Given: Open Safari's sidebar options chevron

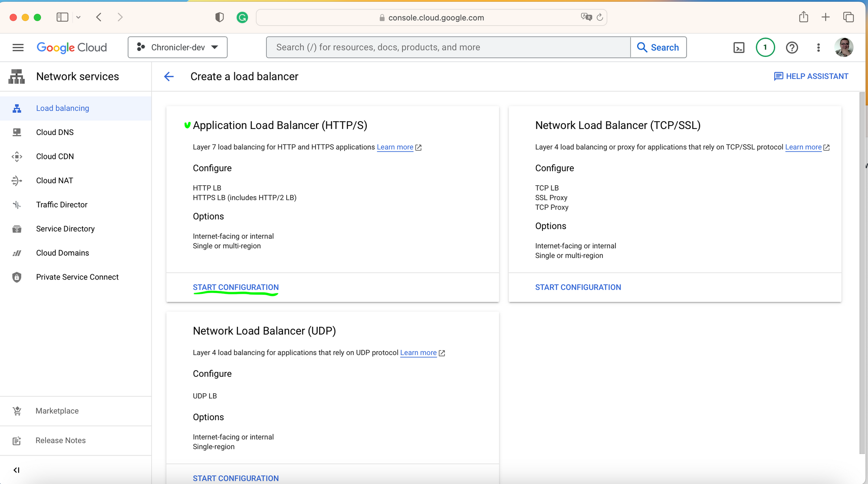Looking at the screenshot, I should tap(78, 17).
